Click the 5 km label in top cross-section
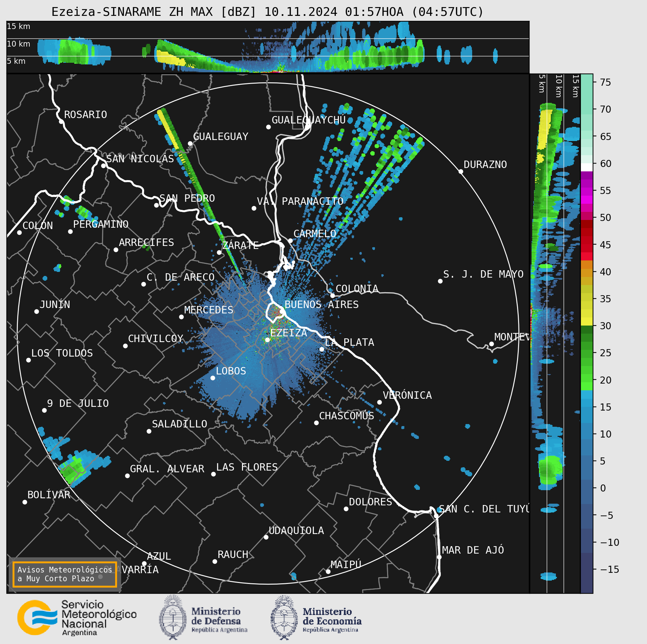Screen dimensions: 647x644 16,61
